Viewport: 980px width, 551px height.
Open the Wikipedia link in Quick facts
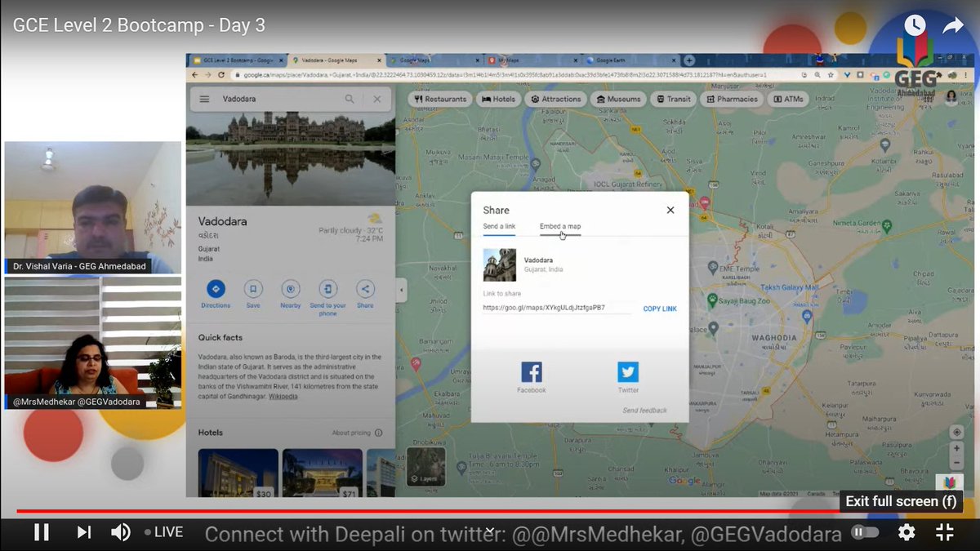click(283, 397)
